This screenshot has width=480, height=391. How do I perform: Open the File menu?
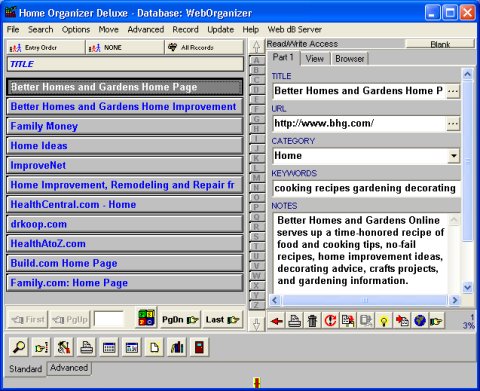(13, 29)
